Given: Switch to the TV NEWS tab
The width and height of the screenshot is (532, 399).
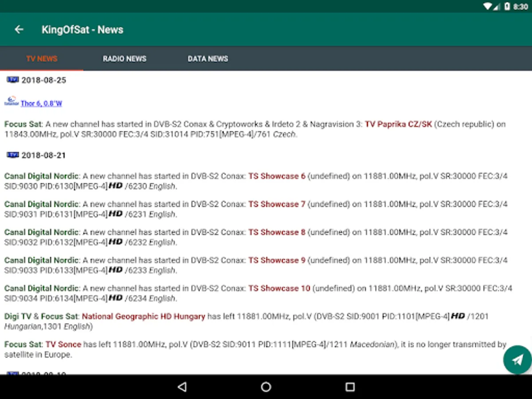Looking at the screenshot, I should (x=42, y=59).
